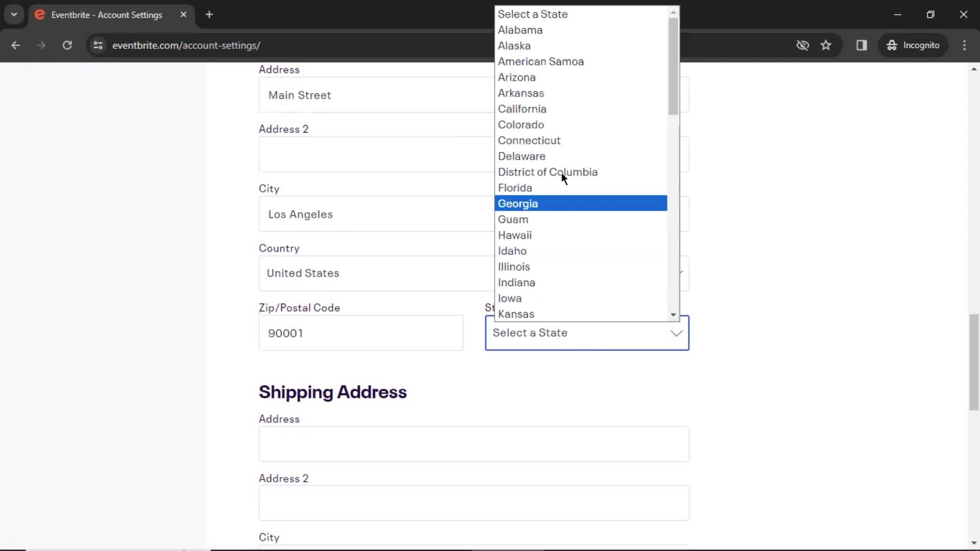Click the browser sidebar panel icon
The width and height of the screenshot is (980, 551).
862,45
